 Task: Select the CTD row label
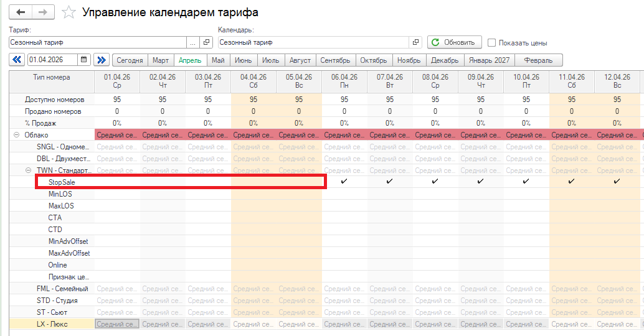(x=55, y=230)
